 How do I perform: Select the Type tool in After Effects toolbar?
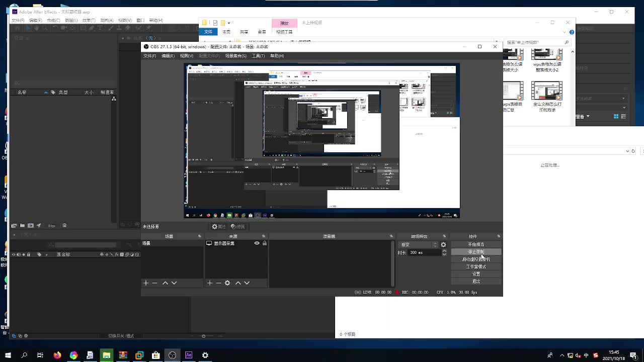coord(100,28)
